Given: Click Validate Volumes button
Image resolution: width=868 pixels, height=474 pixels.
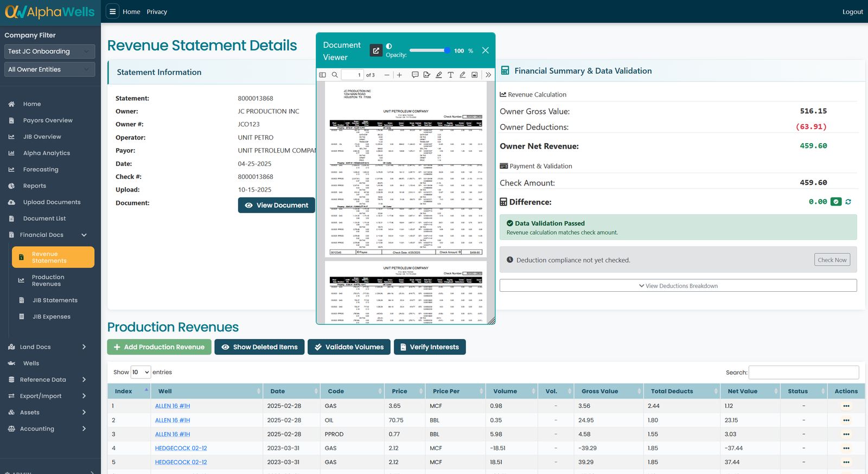Looking at the screenshot, I should pyautogui.click(x=349, y=347).
